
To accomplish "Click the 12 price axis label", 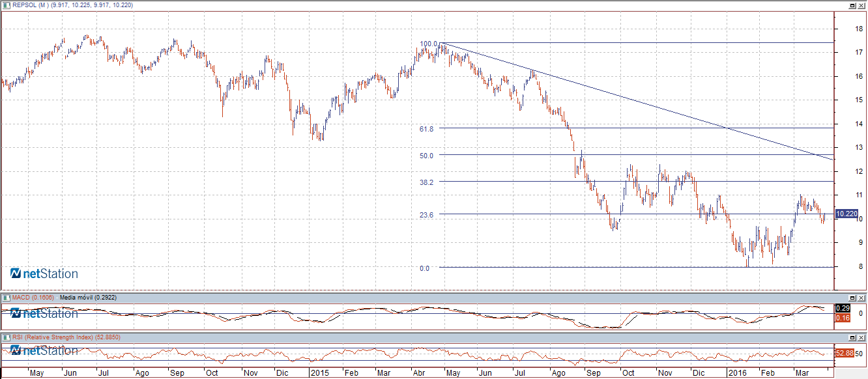I will pyautogui.click(x=860, y=171).
